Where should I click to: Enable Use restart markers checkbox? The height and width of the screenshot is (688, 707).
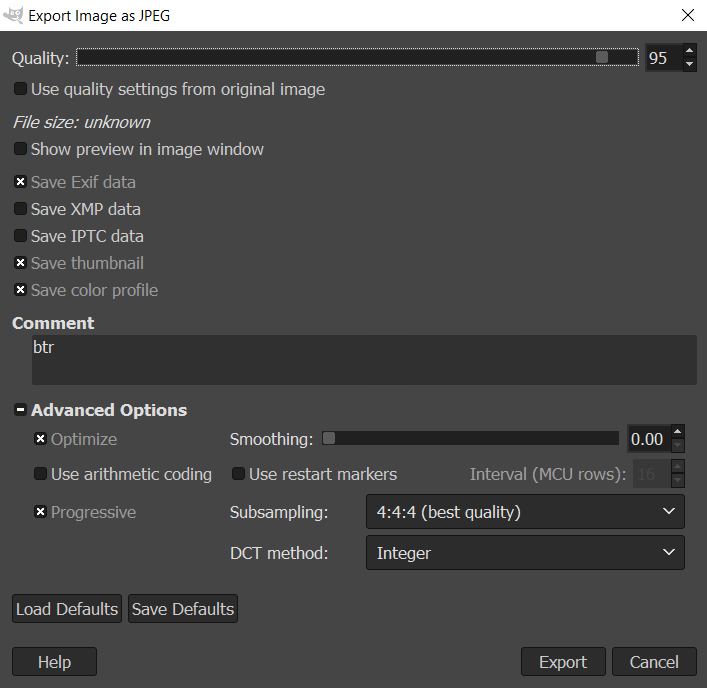click(239, 474)
